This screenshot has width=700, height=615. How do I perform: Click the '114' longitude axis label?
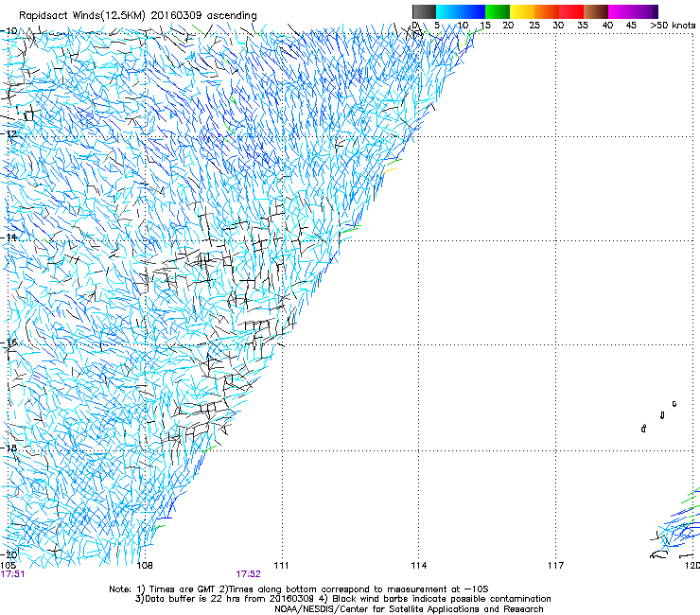(419, 566)
